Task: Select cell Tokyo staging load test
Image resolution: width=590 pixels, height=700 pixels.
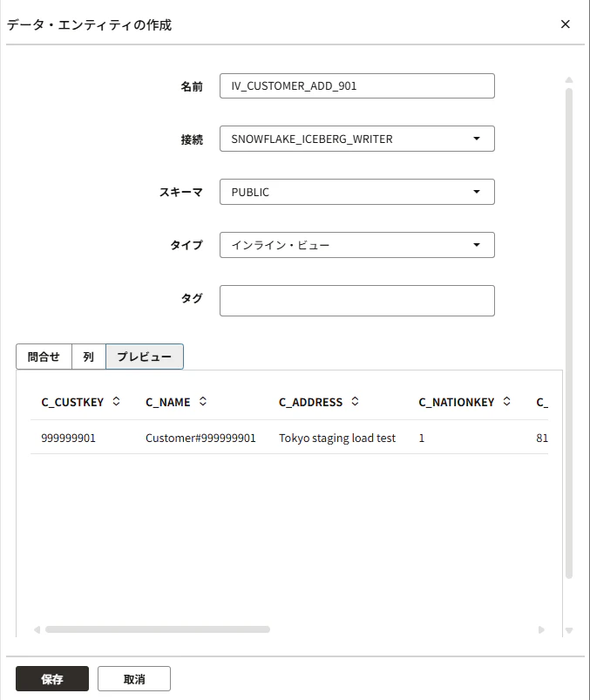Action: 337,438
